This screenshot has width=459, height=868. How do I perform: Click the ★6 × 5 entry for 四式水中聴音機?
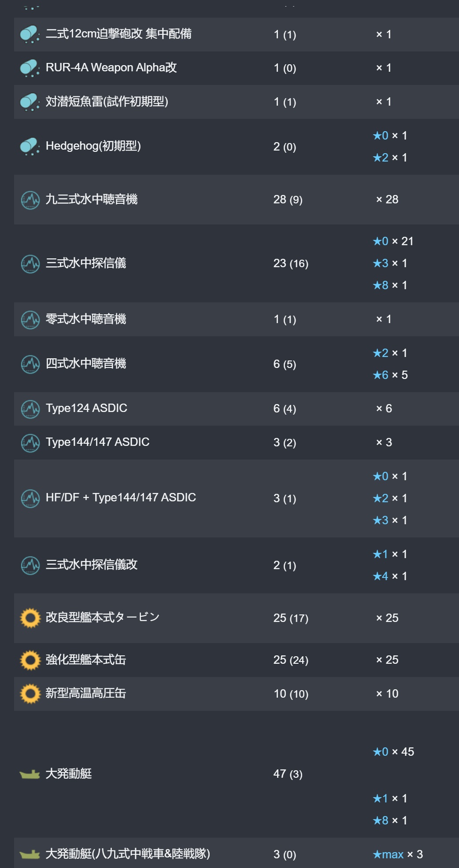pos(390,375)
